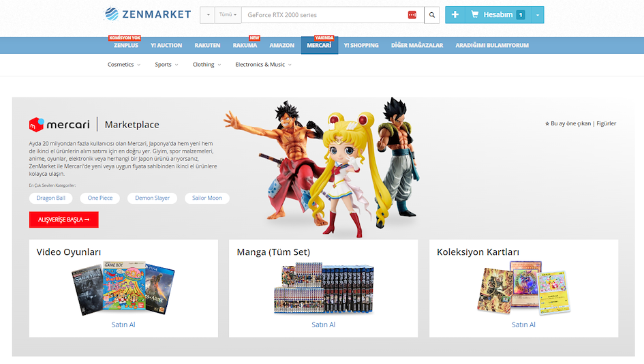The width and height of the screenshot is (644, 364).
Task: Select the MERCARİ tab
Action: pos(319,45)
